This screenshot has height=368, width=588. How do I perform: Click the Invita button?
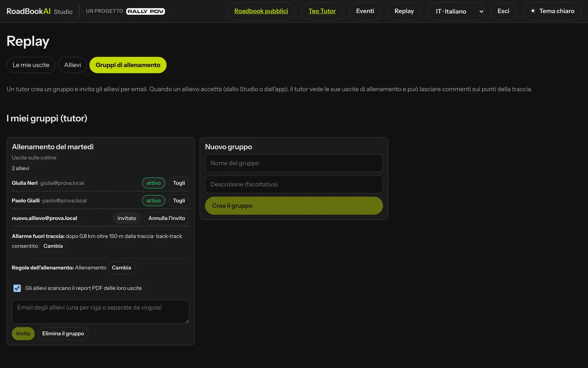(x=23, y=334)
